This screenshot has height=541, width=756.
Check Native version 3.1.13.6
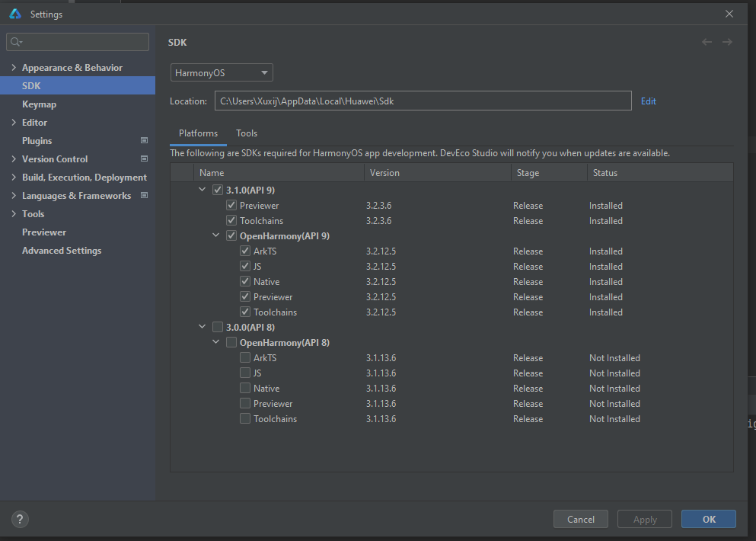(245, 388)
